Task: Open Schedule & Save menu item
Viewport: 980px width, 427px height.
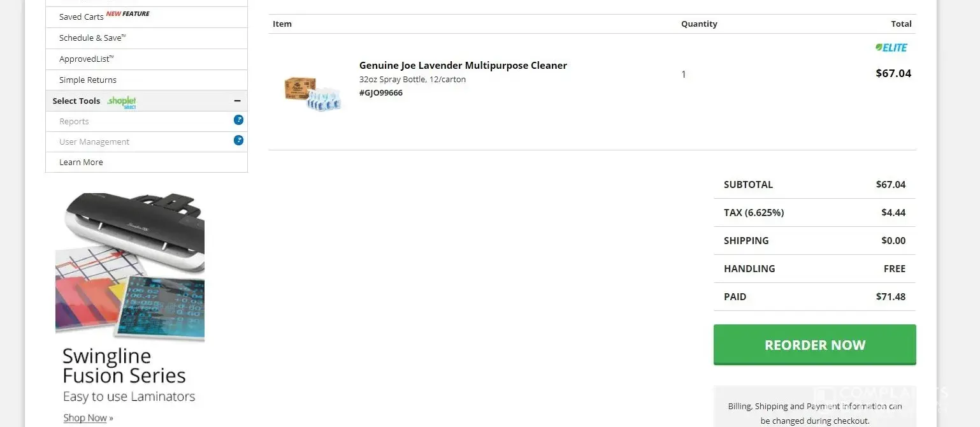Action: pyautogui.click(x=146, y=38)
